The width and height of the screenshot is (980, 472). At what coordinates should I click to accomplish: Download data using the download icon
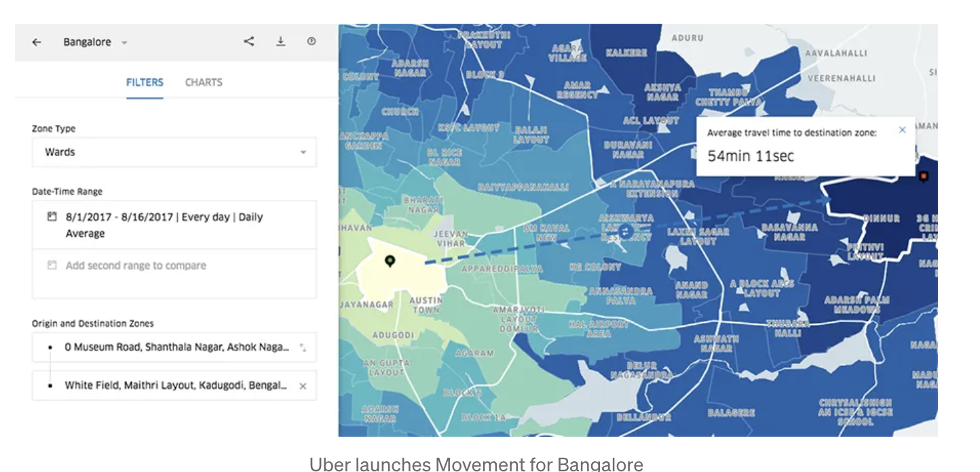[281, 41]
